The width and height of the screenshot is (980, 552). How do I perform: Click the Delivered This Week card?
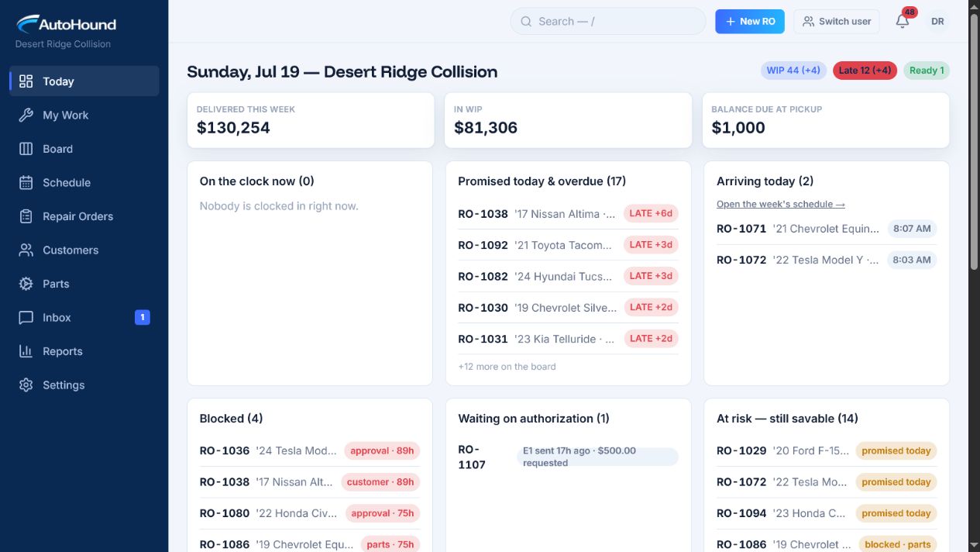310,120
